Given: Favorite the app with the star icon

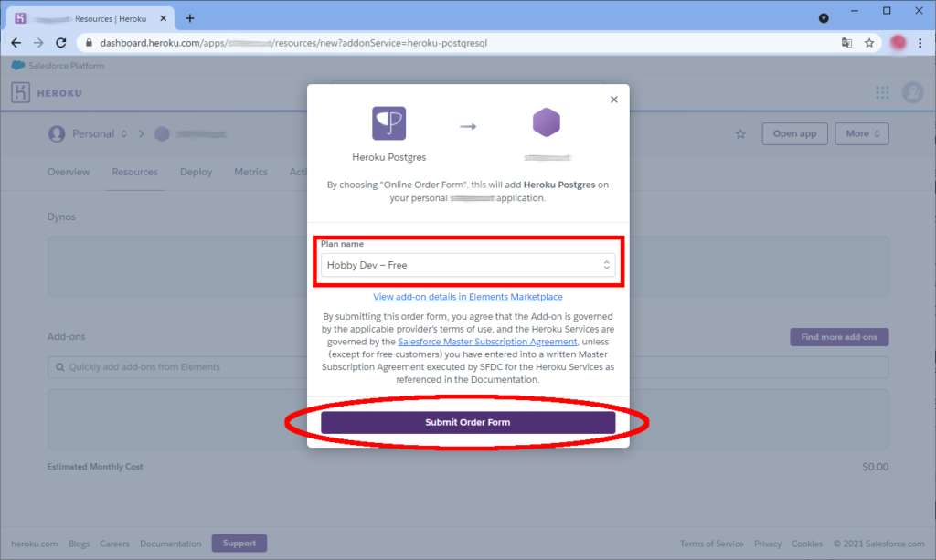Looking at the screenshot, I should tap(740, 134).
